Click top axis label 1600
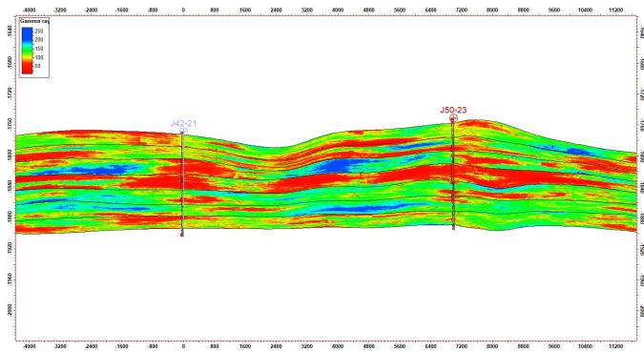Viewport: 644px width, 352px height. pos(245,10)
